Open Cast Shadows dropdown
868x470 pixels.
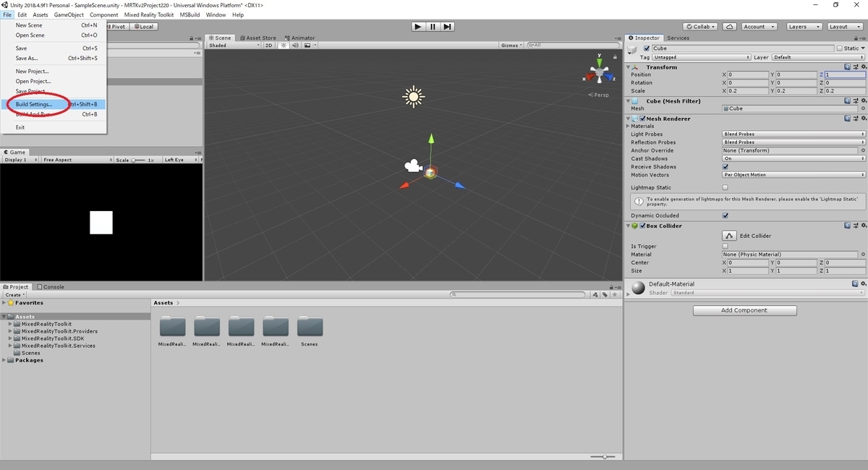(x=794, y=158)
